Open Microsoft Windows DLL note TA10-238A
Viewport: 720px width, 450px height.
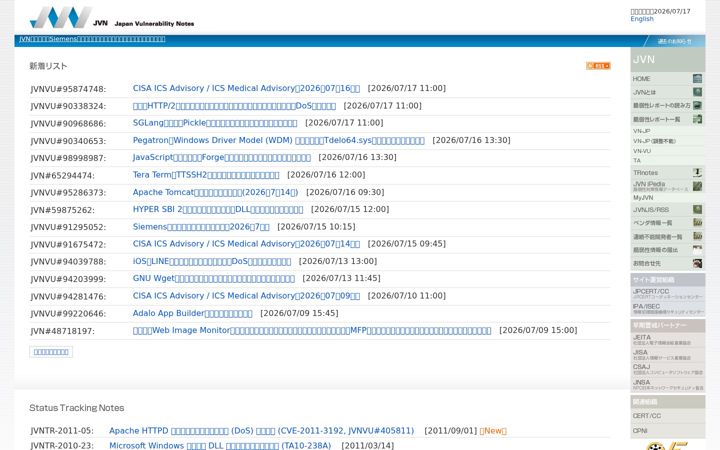pyautogui.click(x=220, y=445)
